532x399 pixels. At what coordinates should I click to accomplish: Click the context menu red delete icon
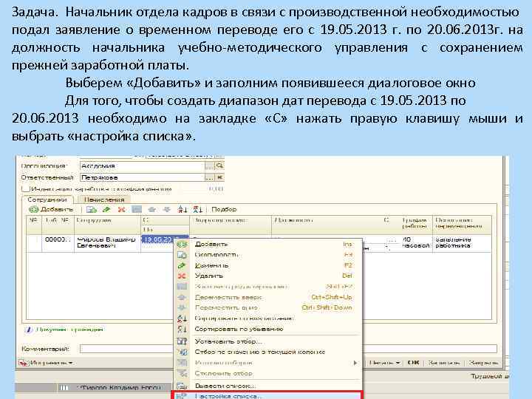pos(182,276)
